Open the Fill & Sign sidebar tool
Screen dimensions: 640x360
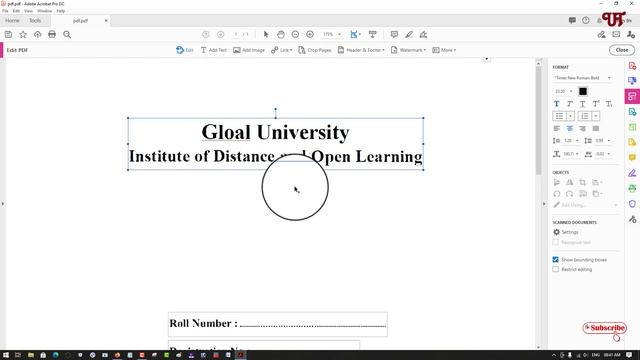pos(632,173)
